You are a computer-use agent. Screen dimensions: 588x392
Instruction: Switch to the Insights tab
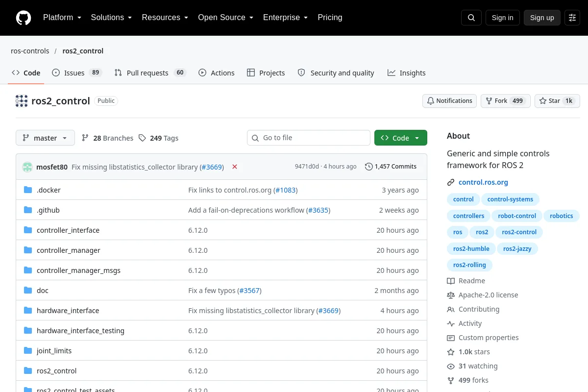tap(407, 73)
